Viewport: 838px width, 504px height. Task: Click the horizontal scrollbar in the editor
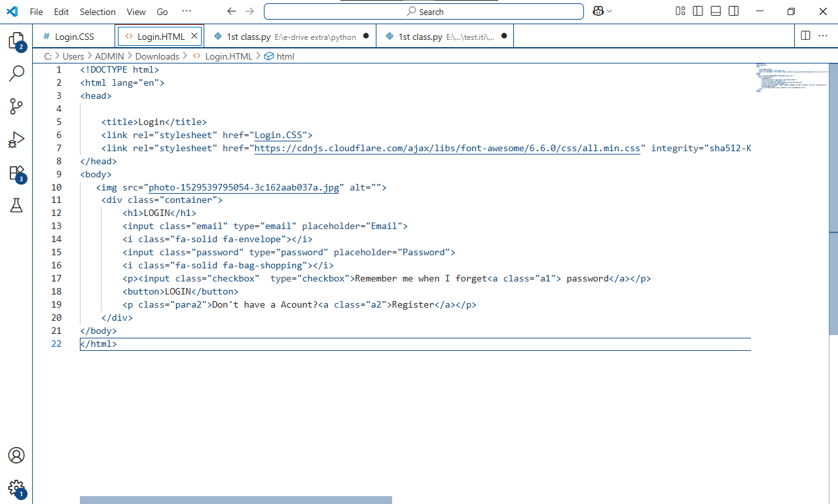point(236,500)
